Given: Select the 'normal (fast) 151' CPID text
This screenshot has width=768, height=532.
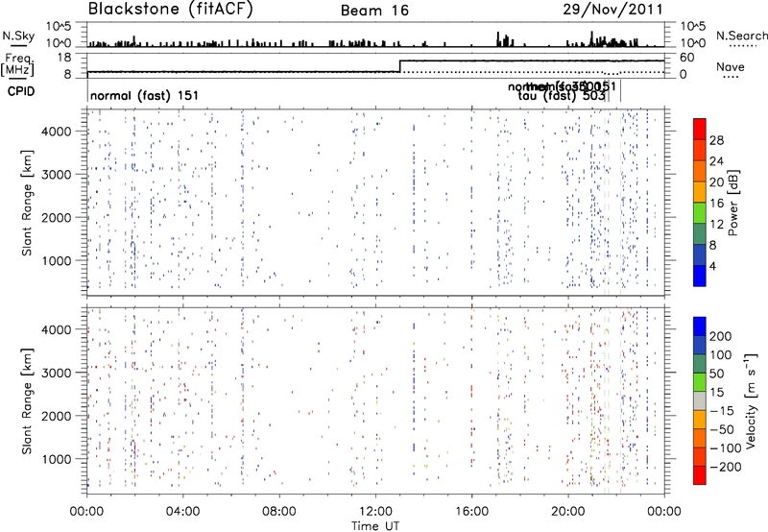Looking at the screenshot, I should click(x=145, y=95).
